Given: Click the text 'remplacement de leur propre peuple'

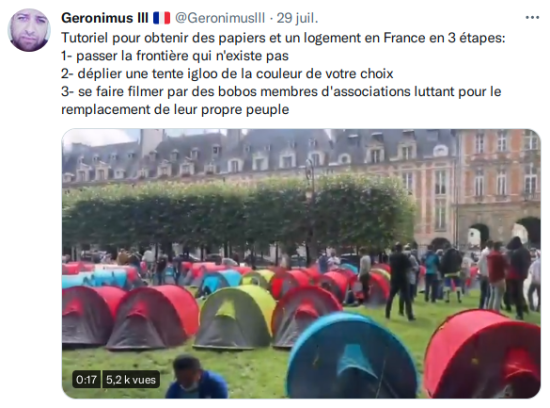Looking at the screenshot, I should [x=175, y=109].
